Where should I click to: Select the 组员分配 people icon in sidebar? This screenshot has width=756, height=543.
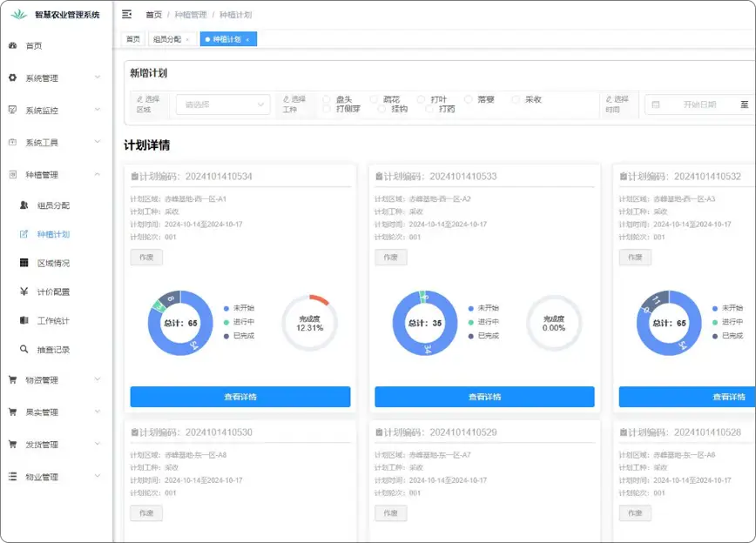point(23,204)
